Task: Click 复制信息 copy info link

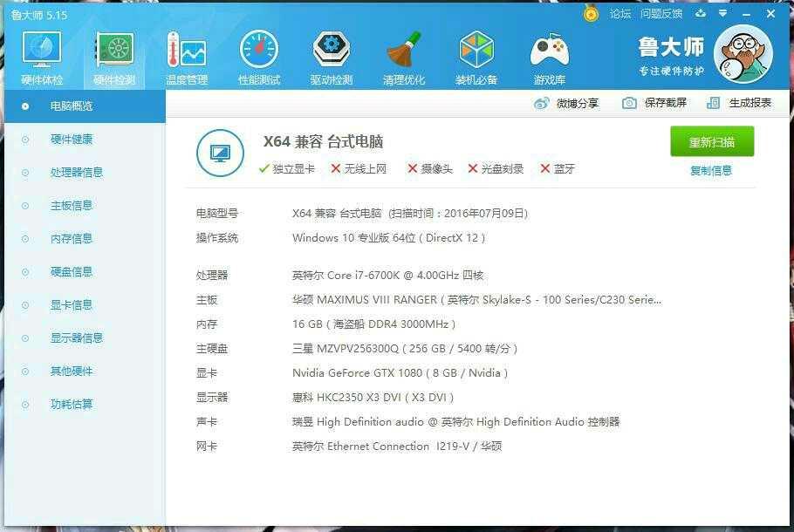Action: tap(711, 171)
